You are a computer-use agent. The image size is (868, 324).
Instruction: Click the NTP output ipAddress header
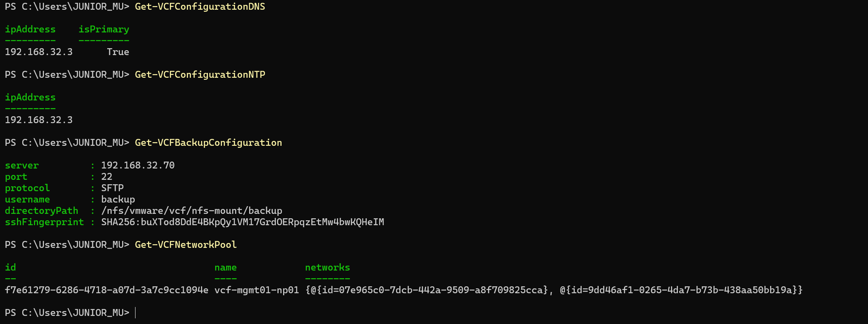[x=30, y=97]
